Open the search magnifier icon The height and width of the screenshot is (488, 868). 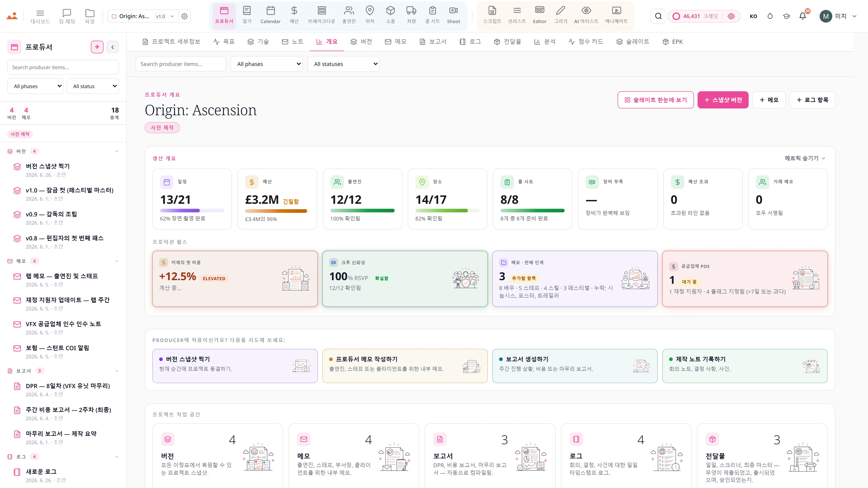point(658,16)
